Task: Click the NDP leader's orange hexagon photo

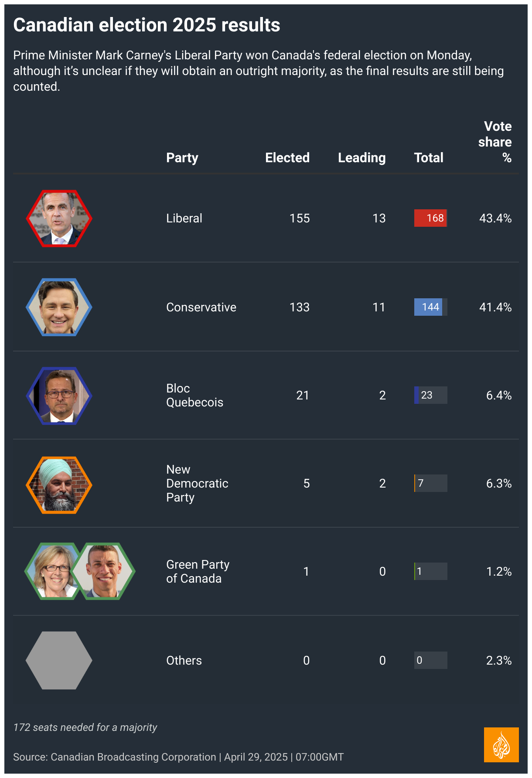Action: point(59,485)
